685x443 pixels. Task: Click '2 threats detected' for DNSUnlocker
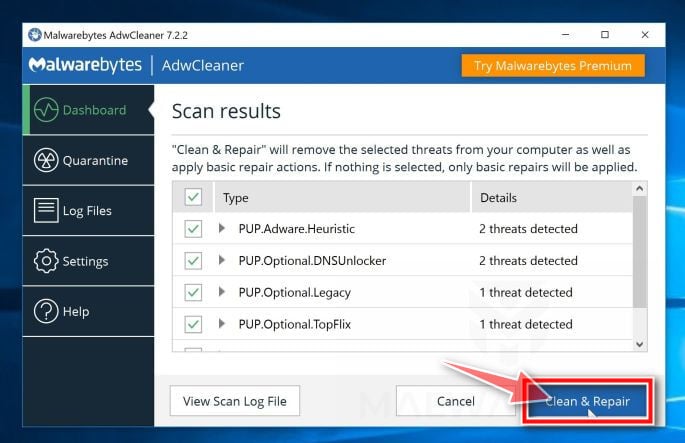[528, 261]
